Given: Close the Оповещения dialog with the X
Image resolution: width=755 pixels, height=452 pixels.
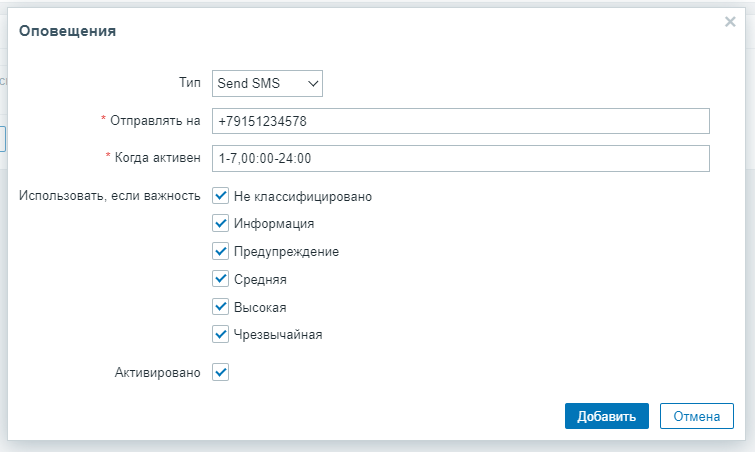Looking at the screenshot, I should pyautogui.click(x=730, y=22).
